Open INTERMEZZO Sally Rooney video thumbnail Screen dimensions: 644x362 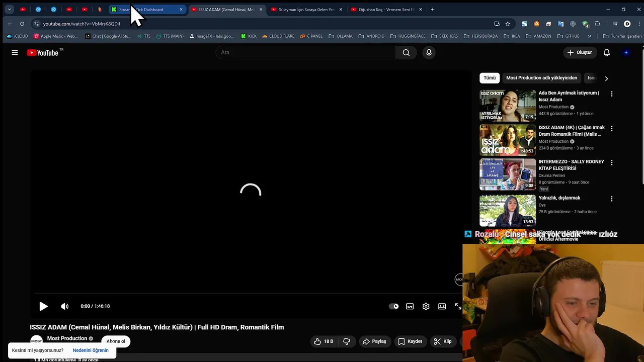(x=508, y=174)
